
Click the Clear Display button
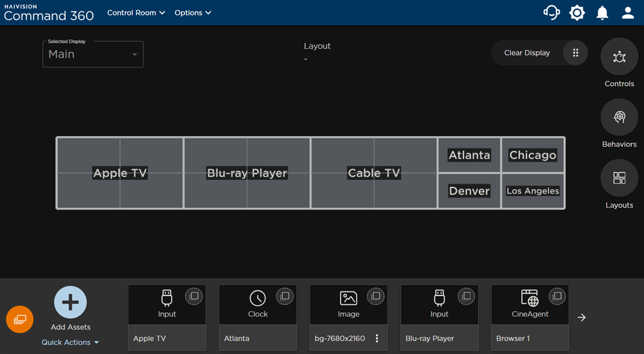(527, 53)
